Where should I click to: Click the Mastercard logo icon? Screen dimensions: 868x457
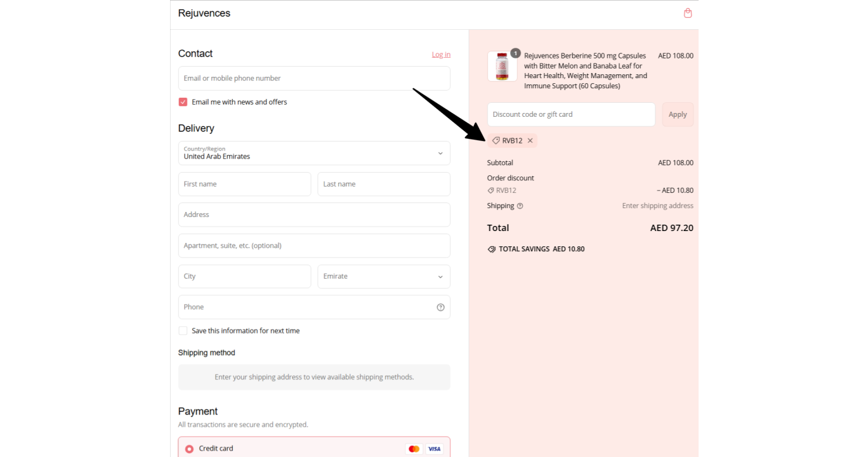click(x=414, y=449)
